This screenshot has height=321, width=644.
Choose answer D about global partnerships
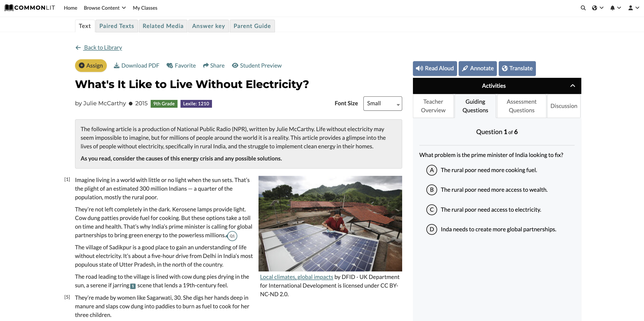[491, 229]
